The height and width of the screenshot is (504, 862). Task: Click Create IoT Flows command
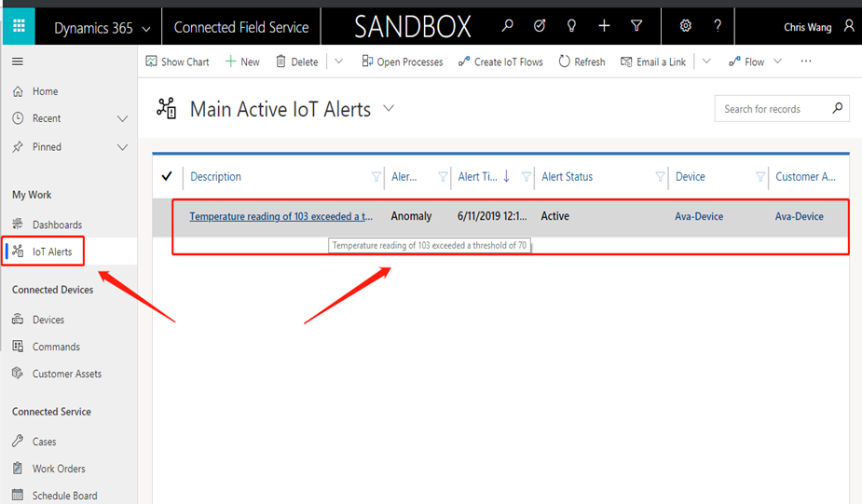click(500, 61)
